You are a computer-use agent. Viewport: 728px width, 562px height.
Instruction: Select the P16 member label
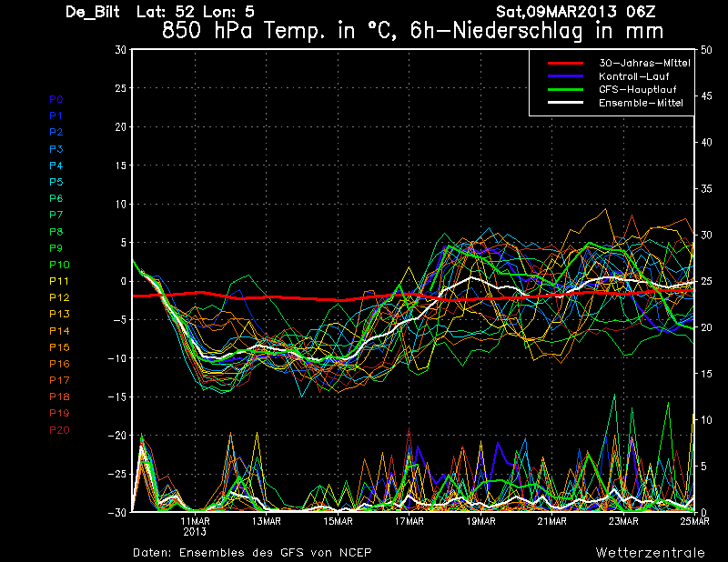(x=59, y=364)
